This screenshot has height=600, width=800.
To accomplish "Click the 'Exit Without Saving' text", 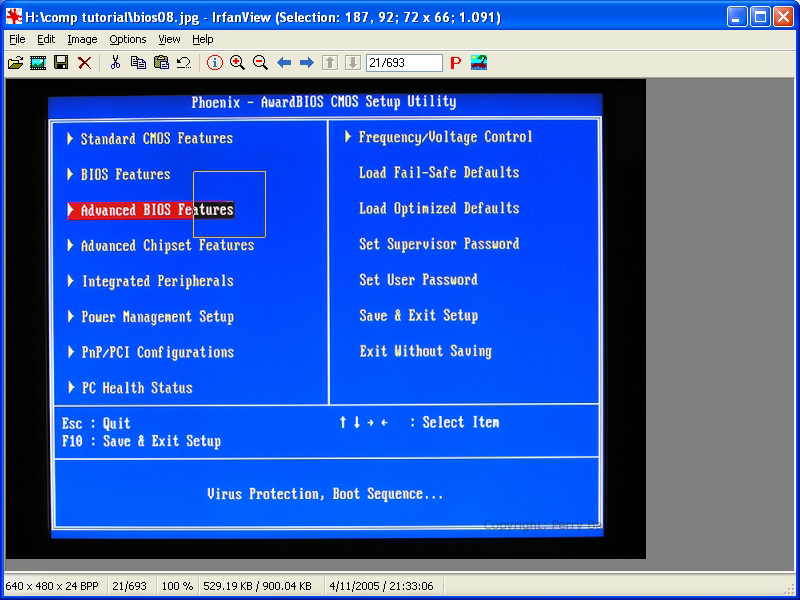I will (426, 351).
